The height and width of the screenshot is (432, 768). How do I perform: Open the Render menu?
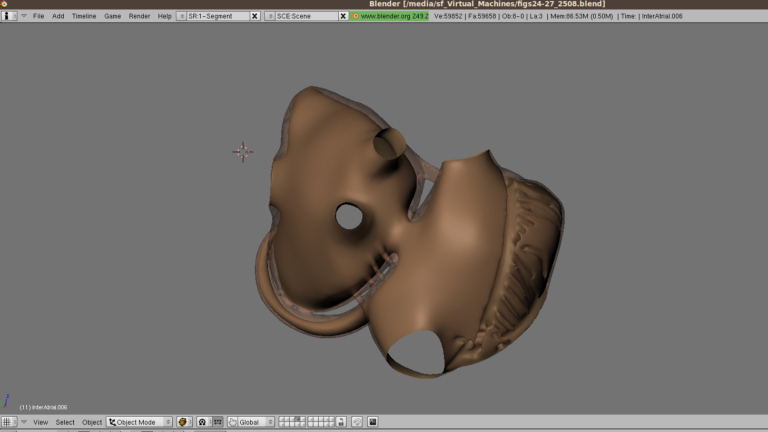(x=139, y=16)
